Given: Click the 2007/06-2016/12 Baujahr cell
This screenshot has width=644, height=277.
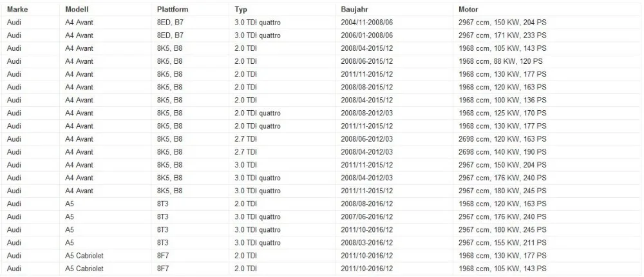Looking at the screenshot, I should coord(394,216).
